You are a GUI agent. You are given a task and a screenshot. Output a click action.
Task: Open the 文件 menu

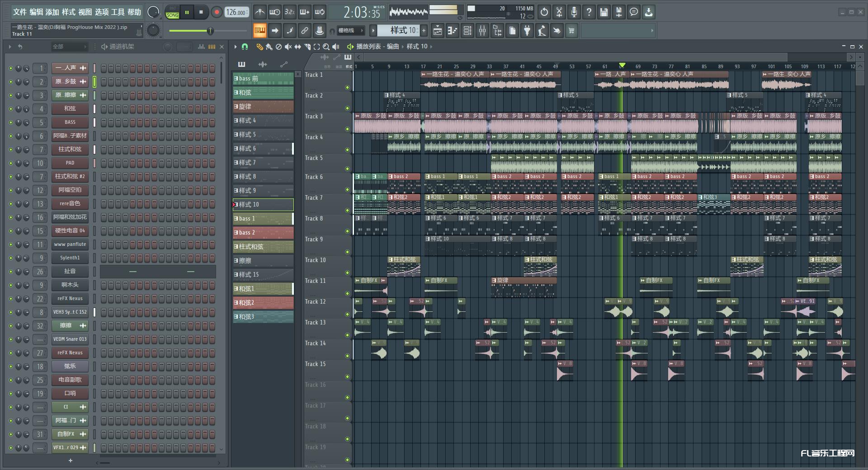pos(19,12)
